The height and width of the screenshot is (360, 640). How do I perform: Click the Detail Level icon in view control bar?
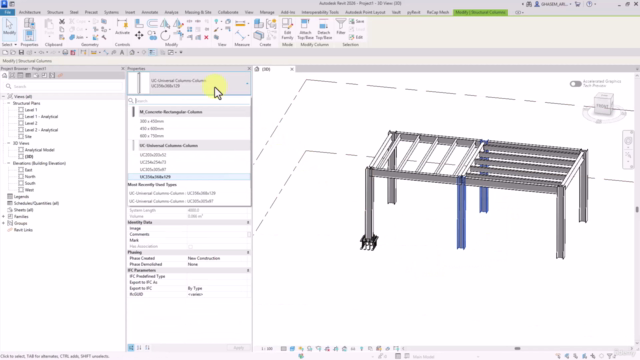pos(284,349)
